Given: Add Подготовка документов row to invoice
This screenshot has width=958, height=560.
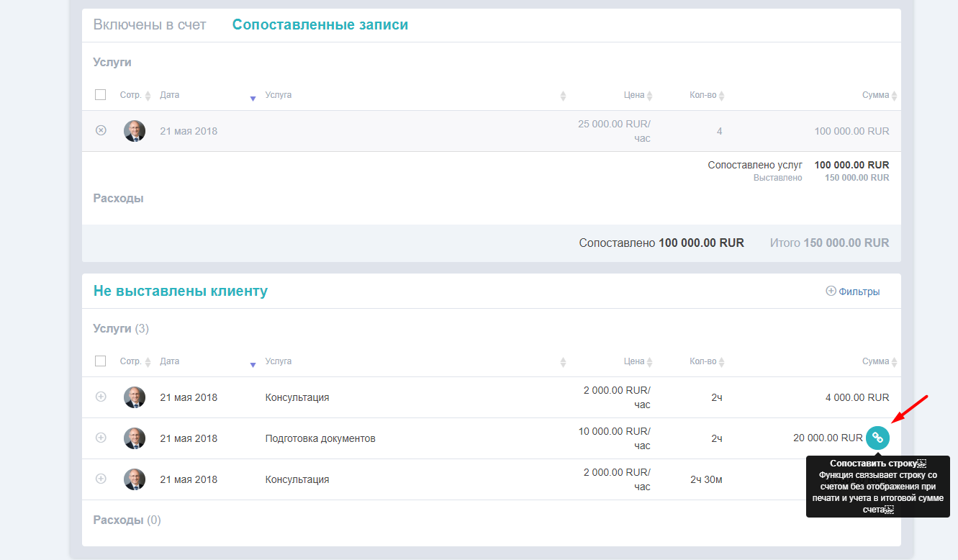Looking at the screenshot, I should coord(101,438).
